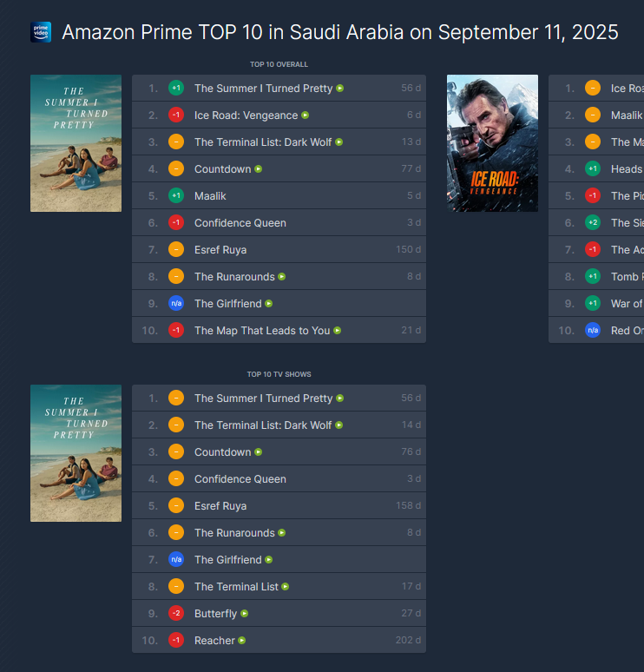Click green +1 badge beside Maalik in overall list
The width and height of the screenshot is (644, 672).
(x=176, y=196)
